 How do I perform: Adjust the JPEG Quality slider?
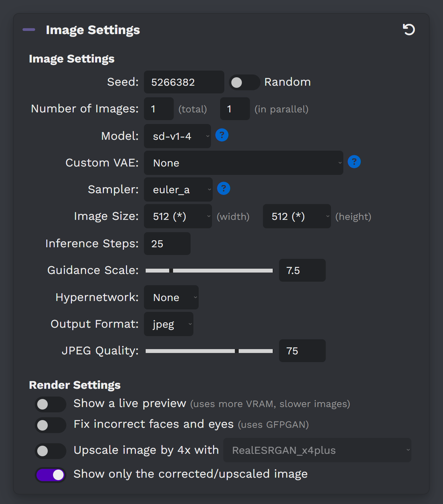209,351
